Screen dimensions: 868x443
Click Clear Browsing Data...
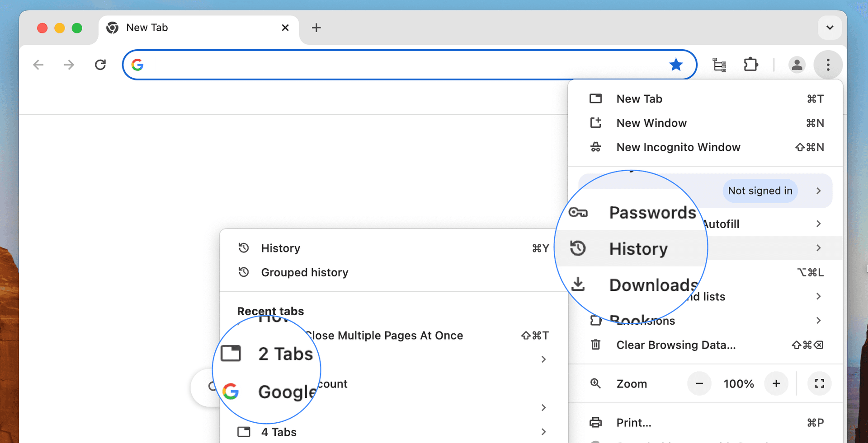[x=675, y=345]
